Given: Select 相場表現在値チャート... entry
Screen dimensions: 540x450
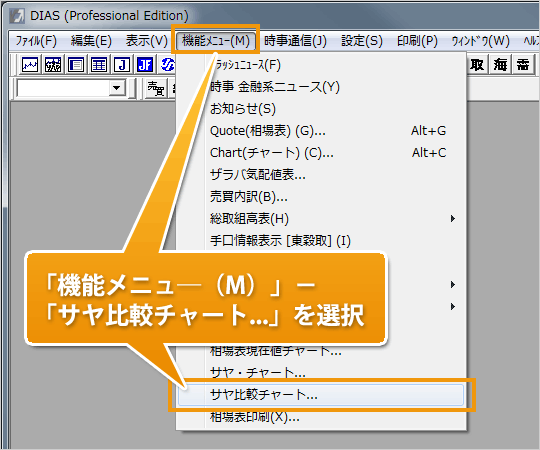Looking at the screenshot, I should pyautogui.click(x=321, y=351).
